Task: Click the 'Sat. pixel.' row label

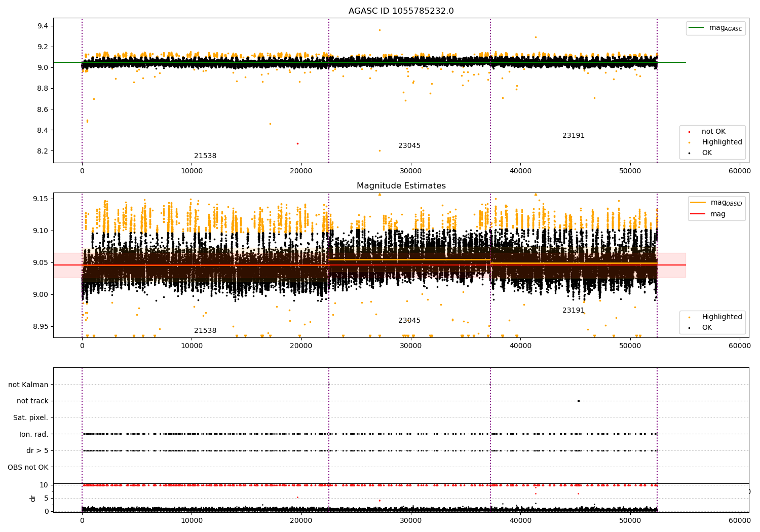Action: 30,417
